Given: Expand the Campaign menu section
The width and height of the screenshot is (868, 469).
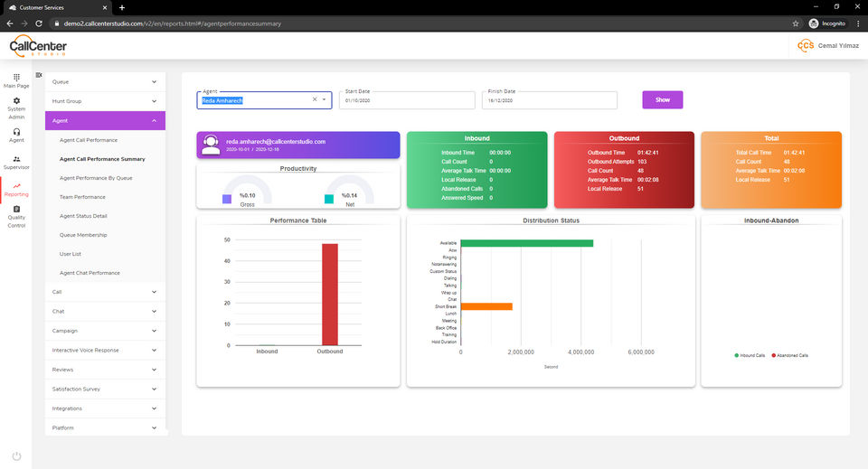Looking at the screenshot, I should 105,331.
